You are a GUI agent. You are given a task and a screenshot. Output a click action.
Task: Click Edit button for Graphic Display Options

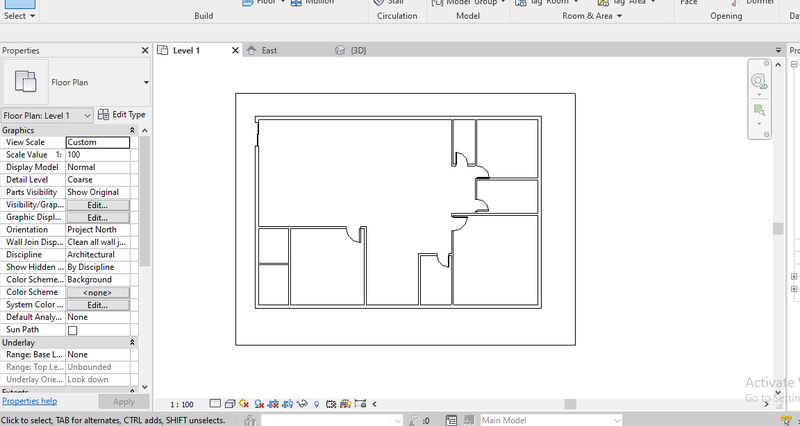(97, 217)
